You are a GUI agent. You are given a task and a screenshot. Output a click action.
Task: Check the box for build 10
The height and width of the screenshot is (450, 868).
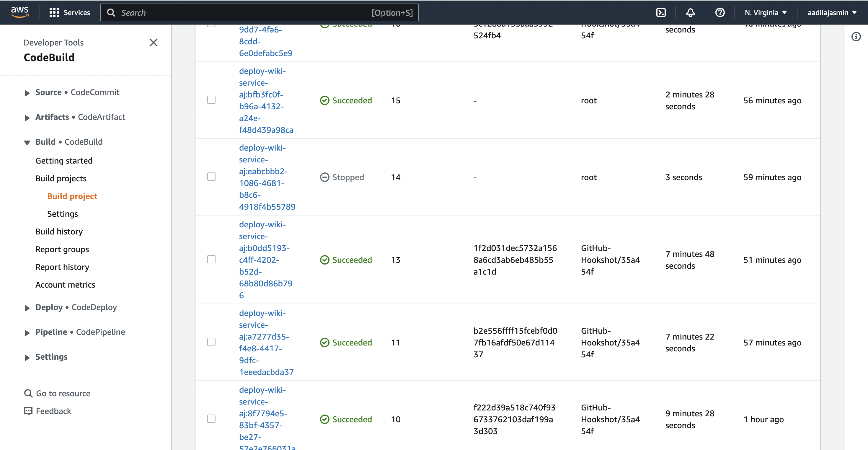pos(211,419)
